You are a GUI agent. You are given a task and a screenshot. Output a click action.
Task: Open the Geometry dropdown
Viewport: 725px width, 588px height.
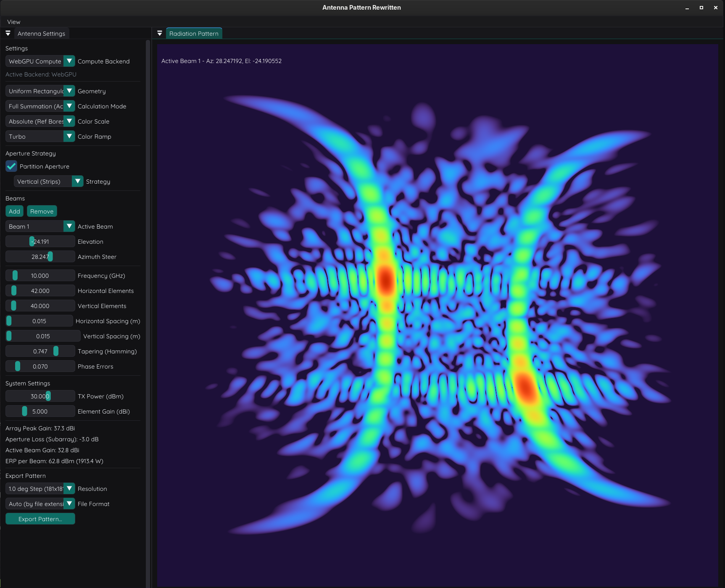[40, 91]
